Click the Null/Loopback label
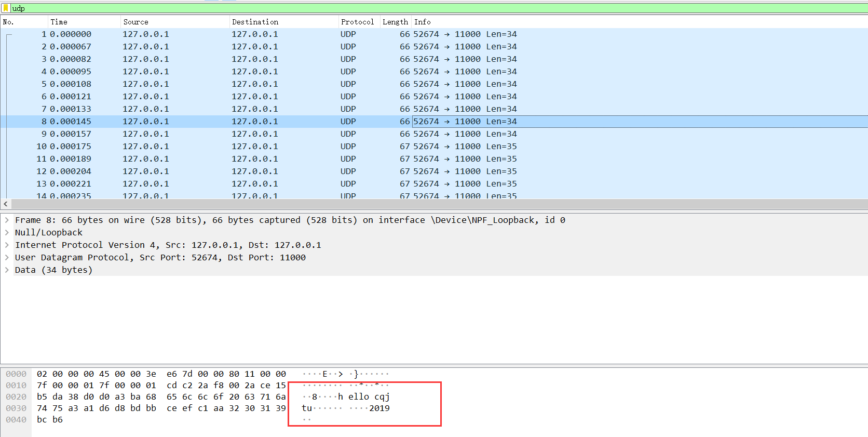868x437 pixels. [48, 232]
